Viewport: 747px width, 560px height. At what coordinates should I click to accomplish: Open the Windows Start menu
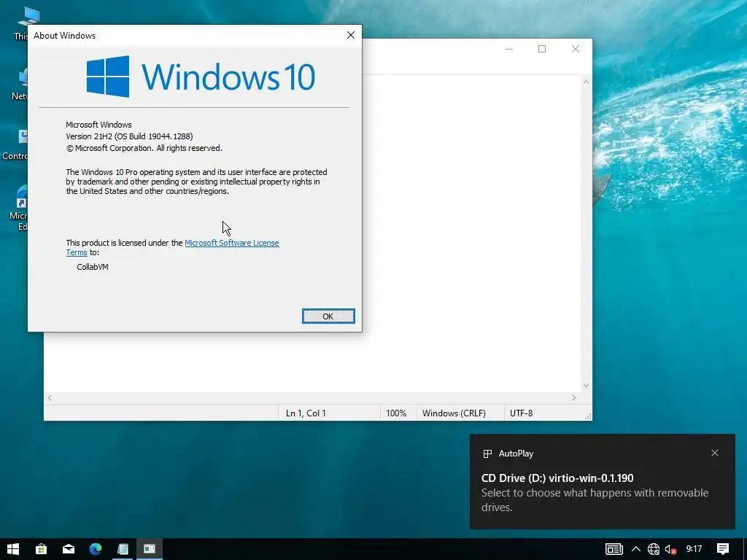point(13,549)
